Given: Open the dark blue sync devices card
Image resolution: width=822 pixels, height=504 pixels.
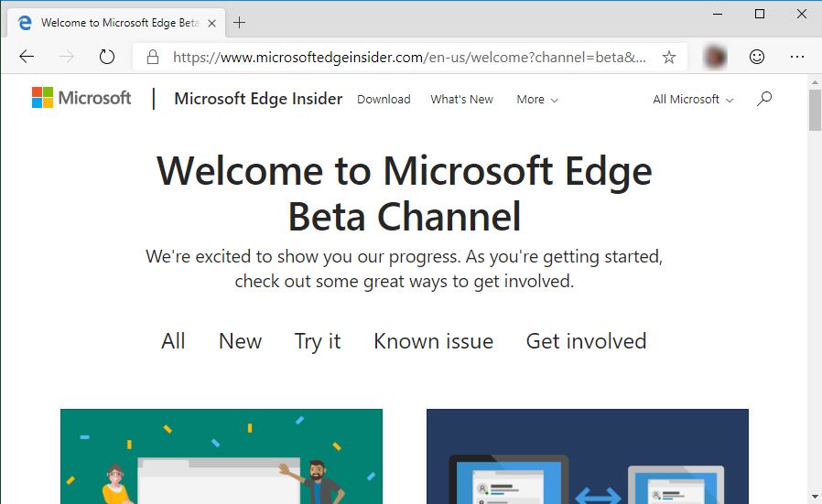Looking at the screenshot, I should [587, 456].
